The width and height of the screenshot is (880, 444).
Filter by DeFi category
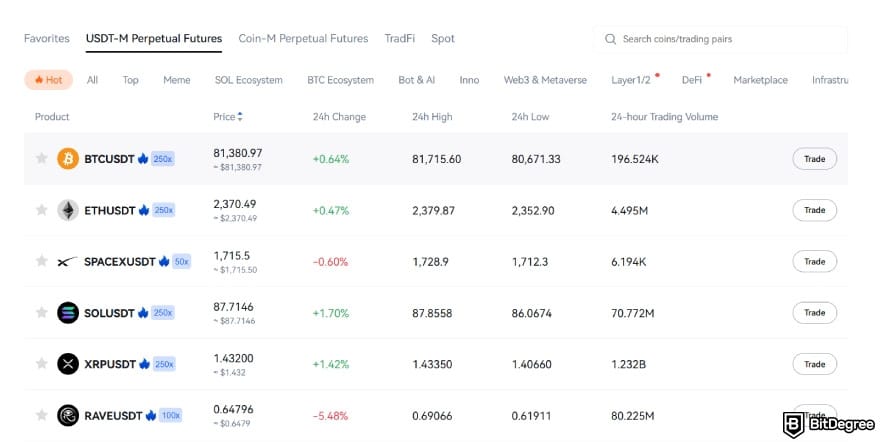tap(692, 80)
